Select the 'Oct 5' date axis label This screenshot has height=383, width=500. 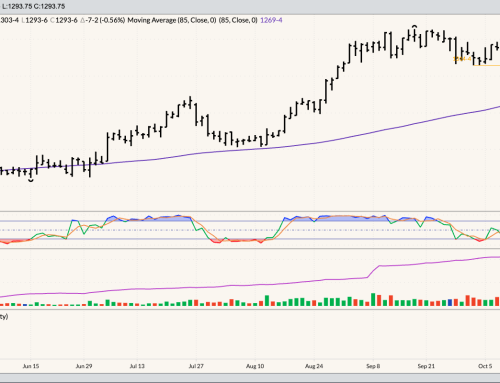click(x=485, y=366)
